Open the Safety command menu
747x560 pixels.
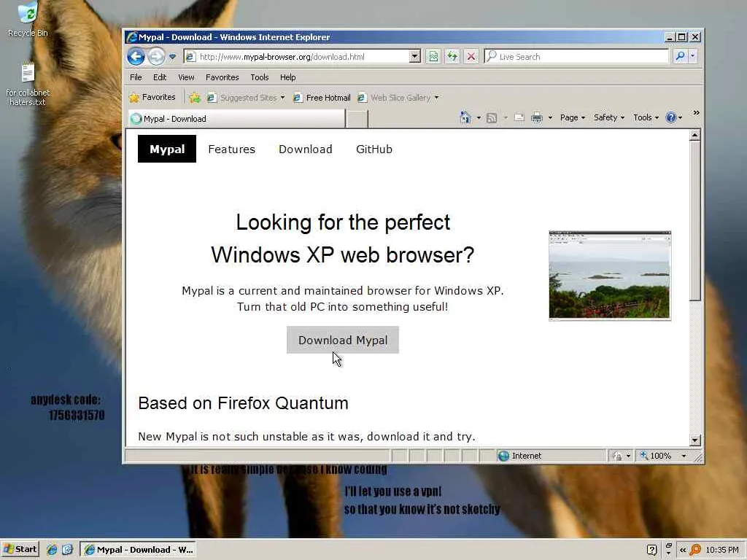[608, 117]
